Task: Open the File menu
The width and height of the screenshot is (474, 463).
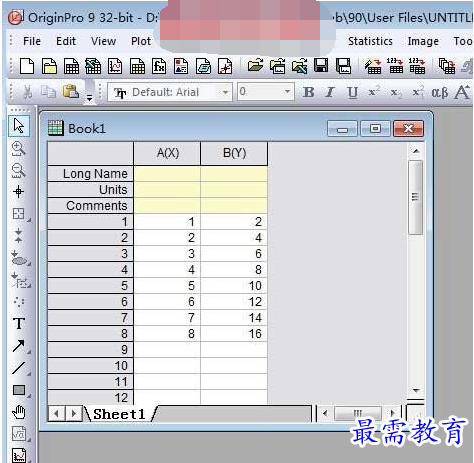Action: 32,41
